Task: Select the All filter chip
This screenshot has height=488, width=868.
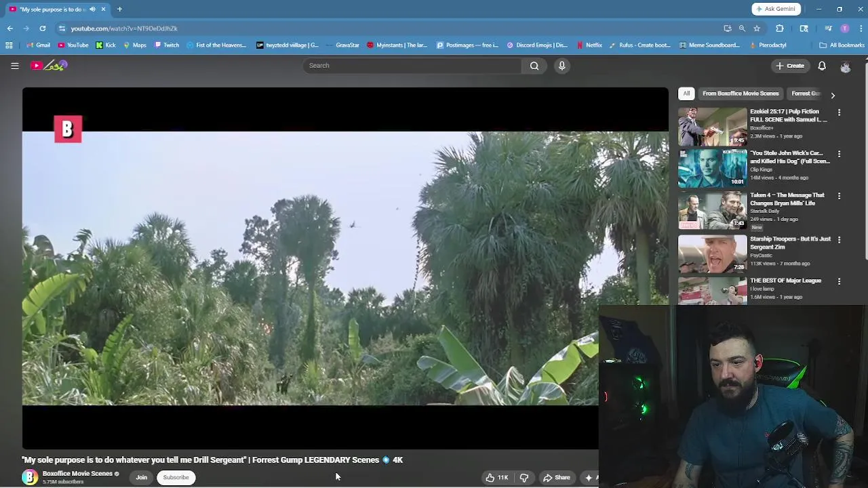Action: 686,94
